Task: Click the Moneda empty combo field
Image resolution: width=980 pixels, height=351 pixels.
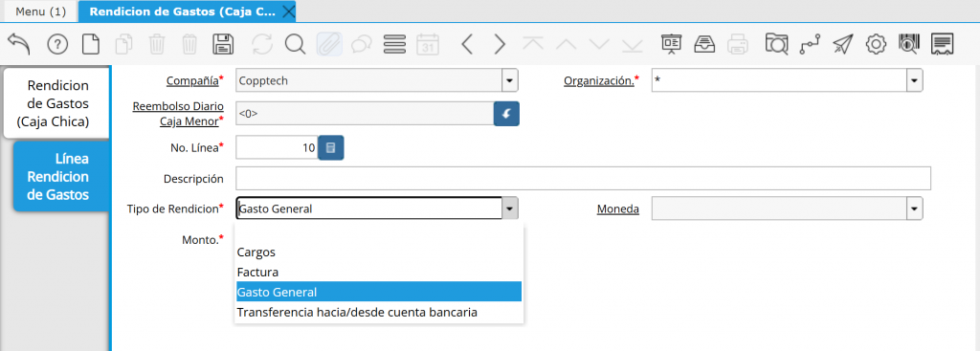Action: point(779,208)
